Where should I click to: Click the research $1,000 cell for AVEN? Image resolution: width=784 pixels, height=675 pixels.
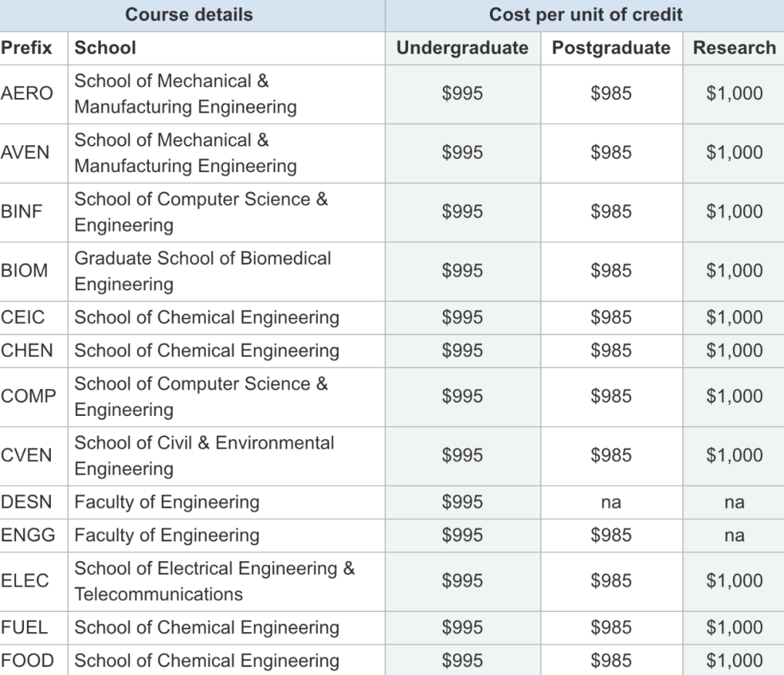[734, 152]
